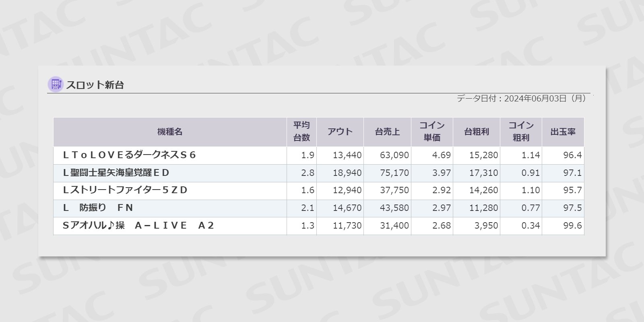Click the 3,950 gross profit value
Viewport: 644px width, 322px height.
(x=486, y=226)
